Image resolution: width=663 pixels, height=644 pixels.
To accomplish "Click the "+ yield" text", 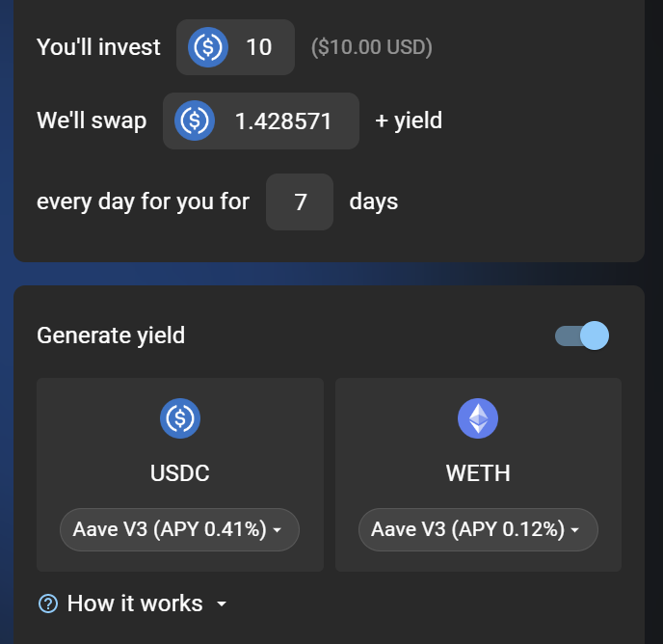I will coord(409,121).
